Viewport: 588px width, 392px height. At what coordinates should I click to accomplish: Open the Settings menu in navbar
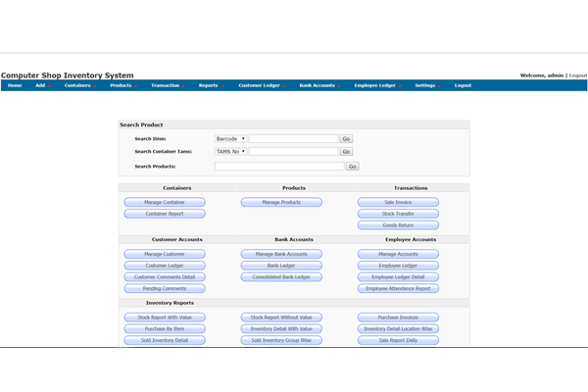427,85
